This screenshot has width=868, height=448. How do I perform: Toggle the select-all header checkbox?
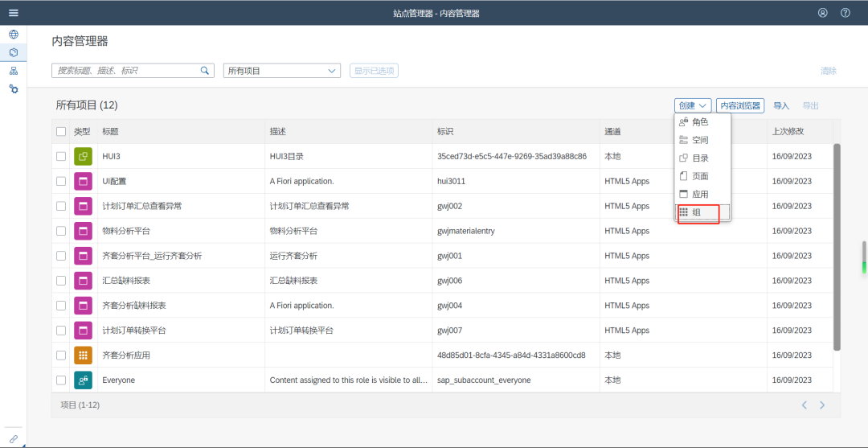(61, 132)
